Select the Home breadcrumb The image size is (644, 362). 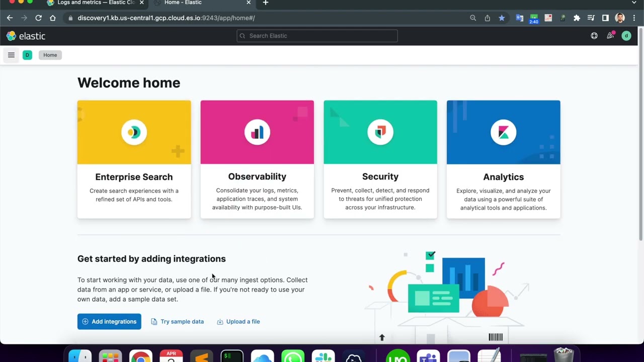point(50,55)
